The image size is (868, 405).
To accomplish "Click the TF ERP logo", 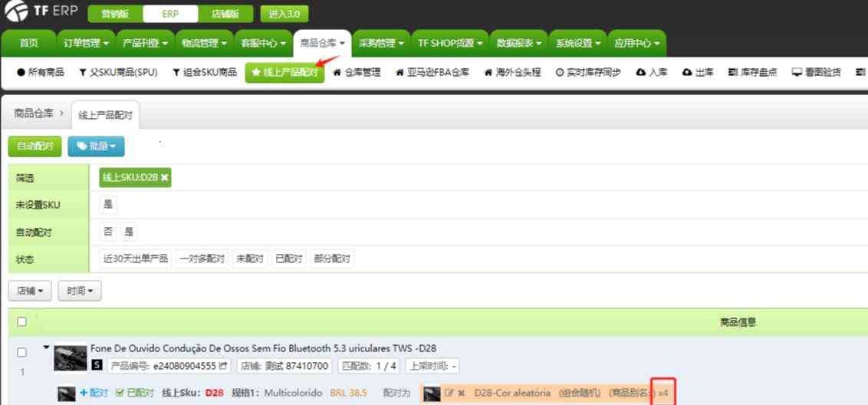I will click(40, 12).
